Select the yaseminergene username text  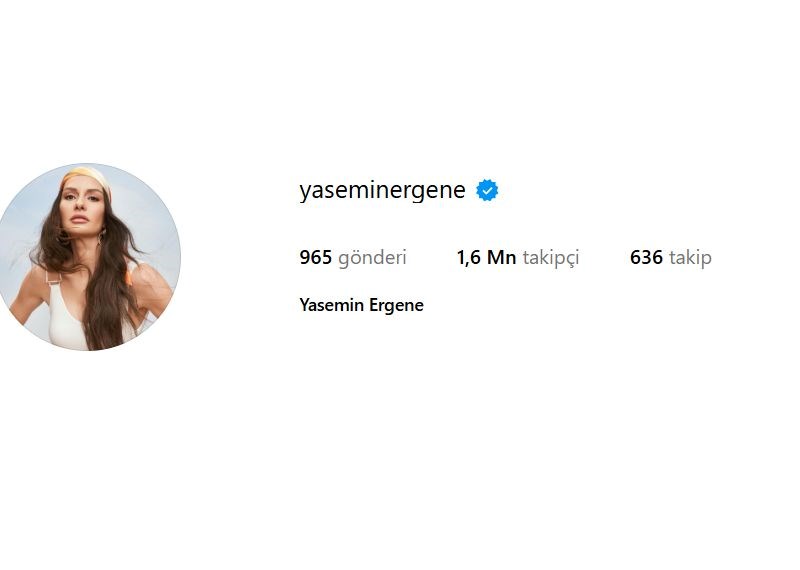click(382, 190)
